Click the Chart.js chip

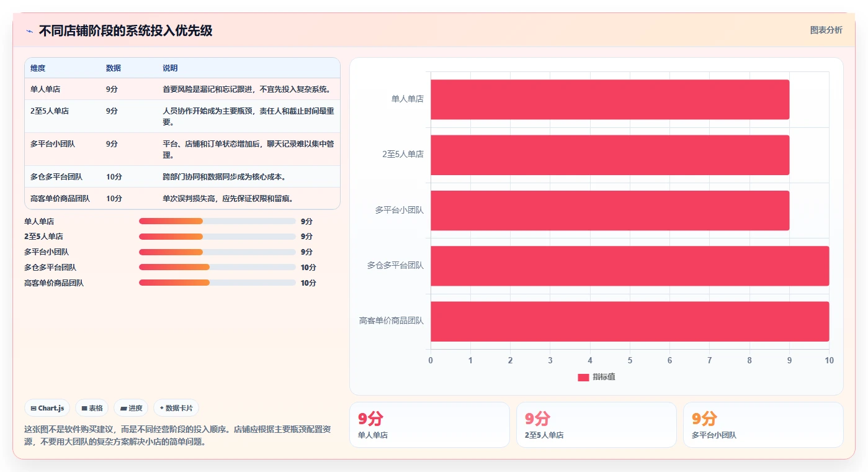[x=47, y=408]
